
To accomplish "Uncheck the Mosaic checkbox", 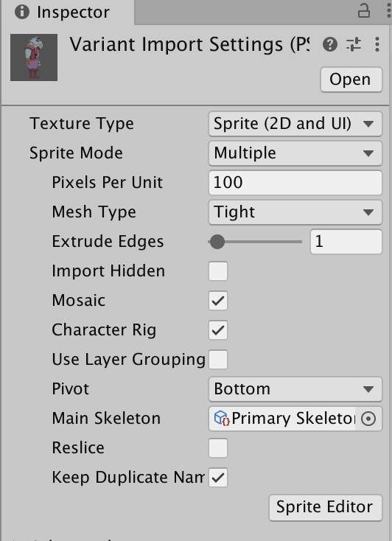I will (218, 301).
